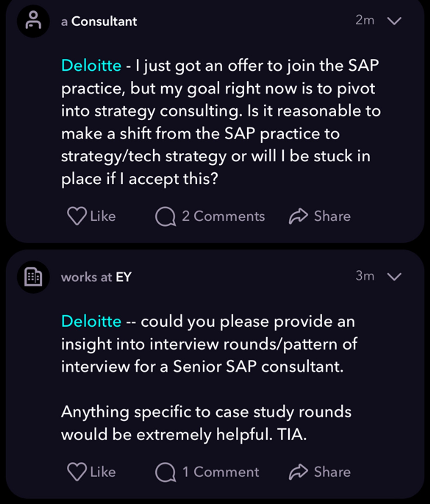Viewport: 430px width, 504px height.
Task: View the 2 Comments on first post
Action: pos(223,216)
